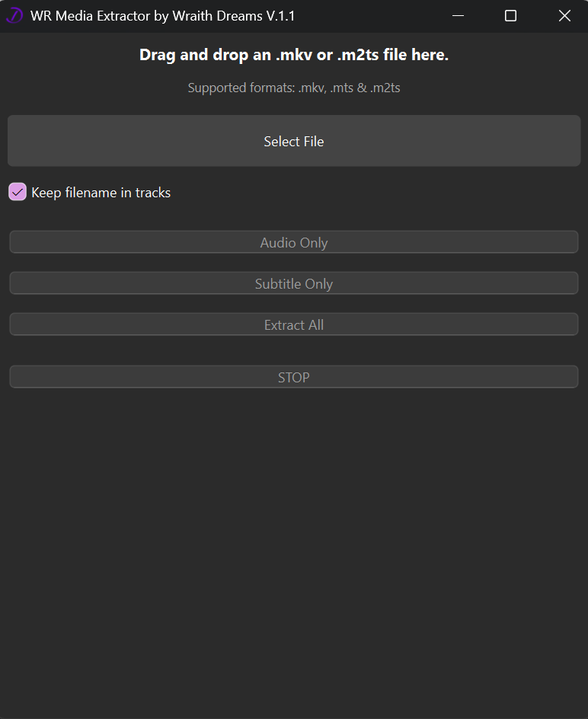Screen dimensions: 588x719
Task: Start the Extract All operation
Action: (x=294, y=324)
